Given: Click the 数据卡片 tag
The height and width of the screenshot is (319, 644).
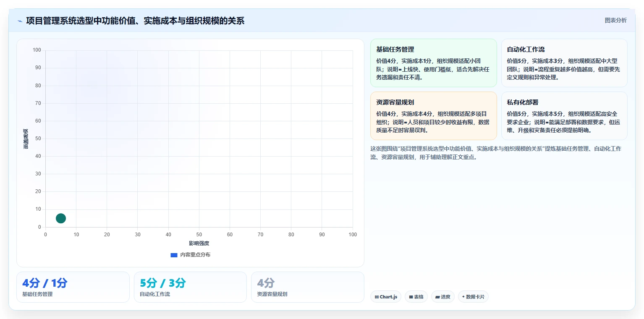Looking at the screenshot, I should click(473, 297).
